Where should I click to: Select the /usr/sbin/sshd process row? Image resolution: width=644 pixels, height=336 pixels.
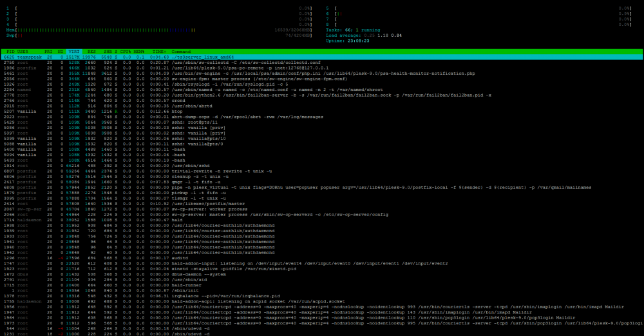click(x=322, y=166)
